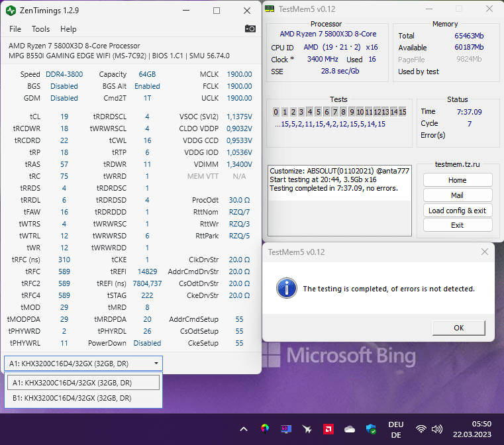Click the tCL value 19
This screenshot has width=504, height=445.
[x=64, y=117]
